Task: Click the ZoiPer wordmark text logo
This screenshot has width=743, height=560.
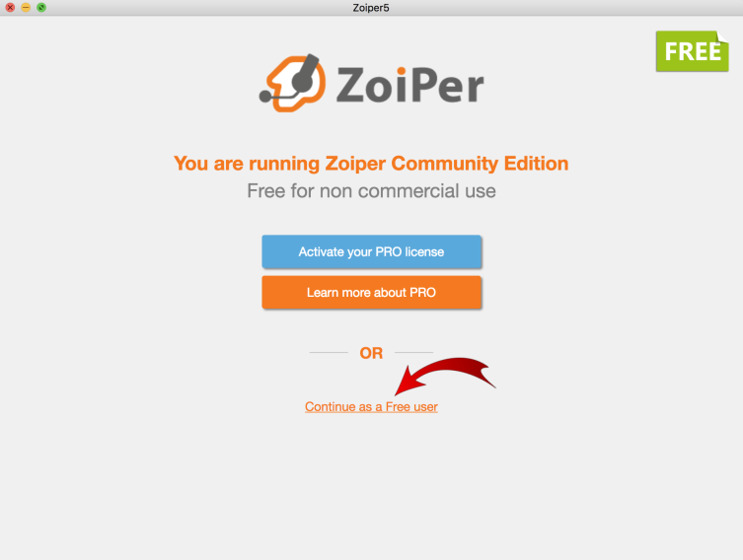Action: (x=409, y=85)
